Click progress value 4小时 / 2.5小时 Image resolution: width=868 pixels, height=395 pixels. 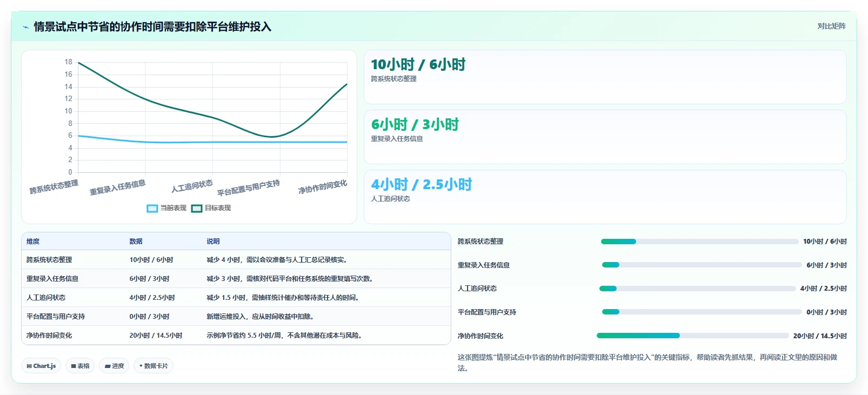click(823, 289)
